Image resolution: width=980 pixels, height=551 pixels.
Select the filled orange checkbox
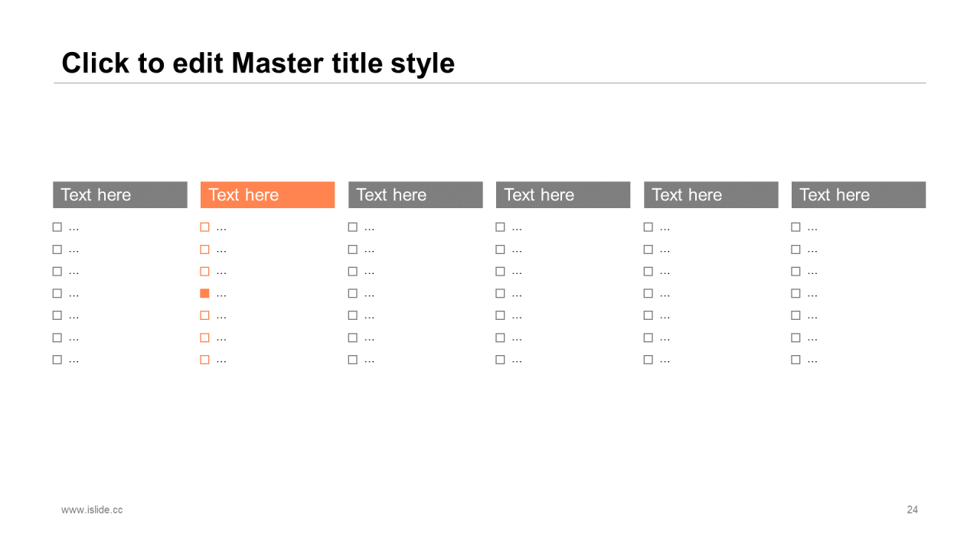click(x=204, y=293)
